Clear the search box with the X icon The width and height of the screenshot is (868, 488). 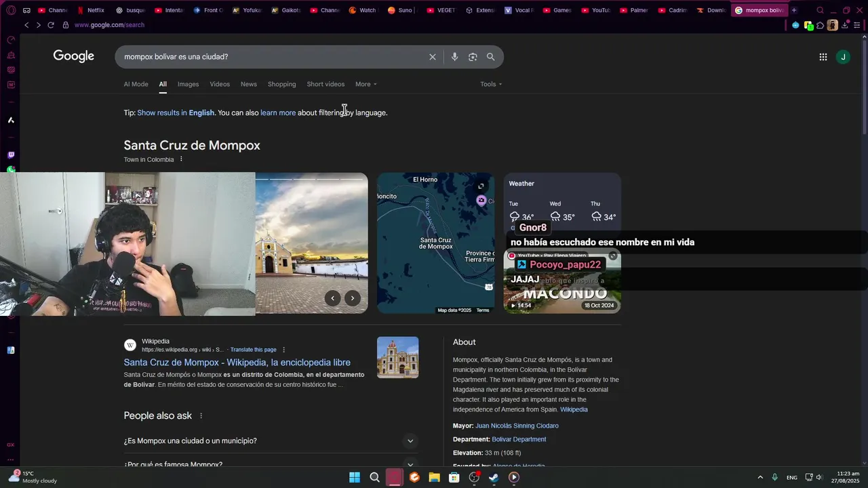(x=433, y=57)
